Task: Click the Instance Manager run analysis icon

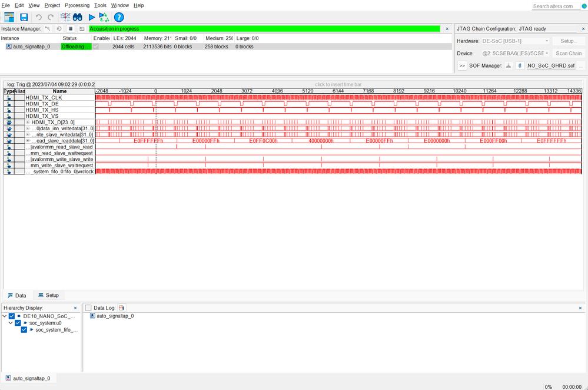Action: point(48,28)
